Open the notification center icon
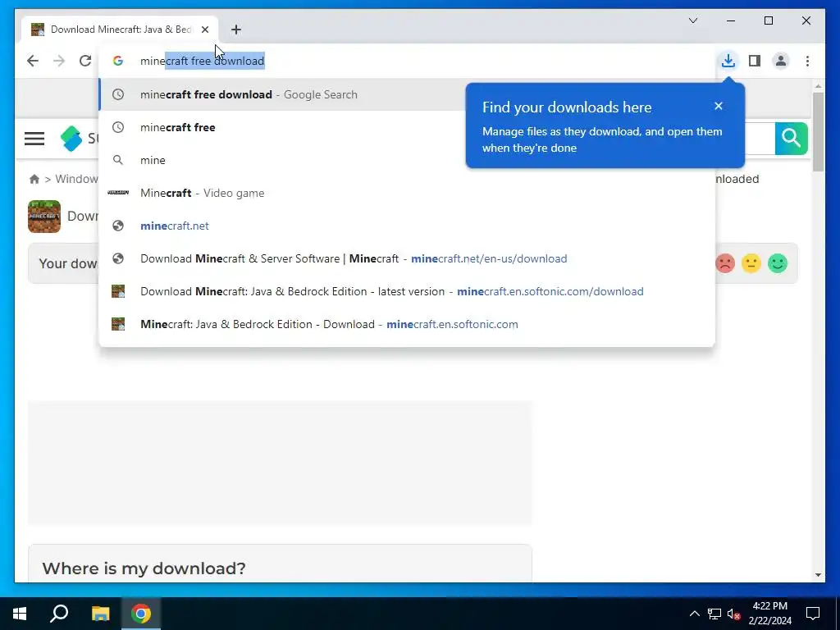Viewport: 840px width, 630px height. [x=813, y=614]
